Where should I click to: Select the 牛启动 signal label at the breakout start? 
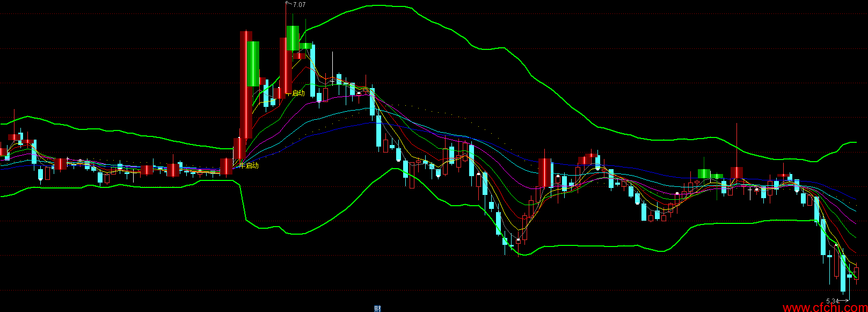[x=249, y=165]
